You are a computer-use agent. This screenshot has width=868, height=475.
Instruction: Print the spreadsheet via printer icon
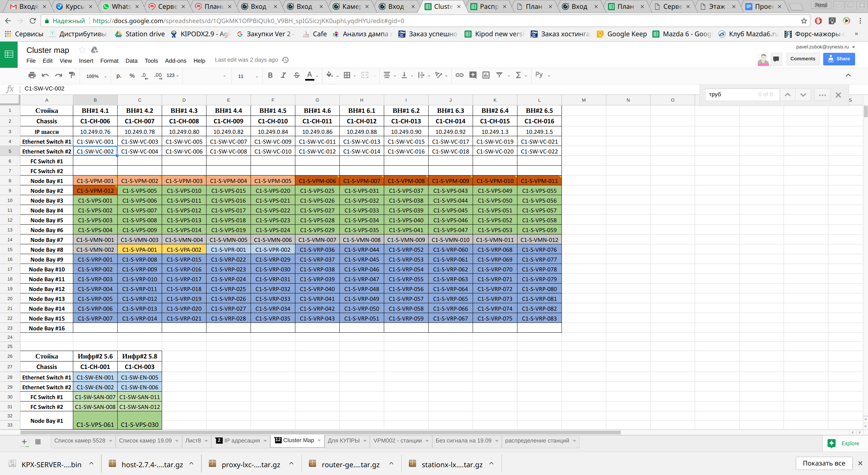pyautogui.click(x=32, y=75)
